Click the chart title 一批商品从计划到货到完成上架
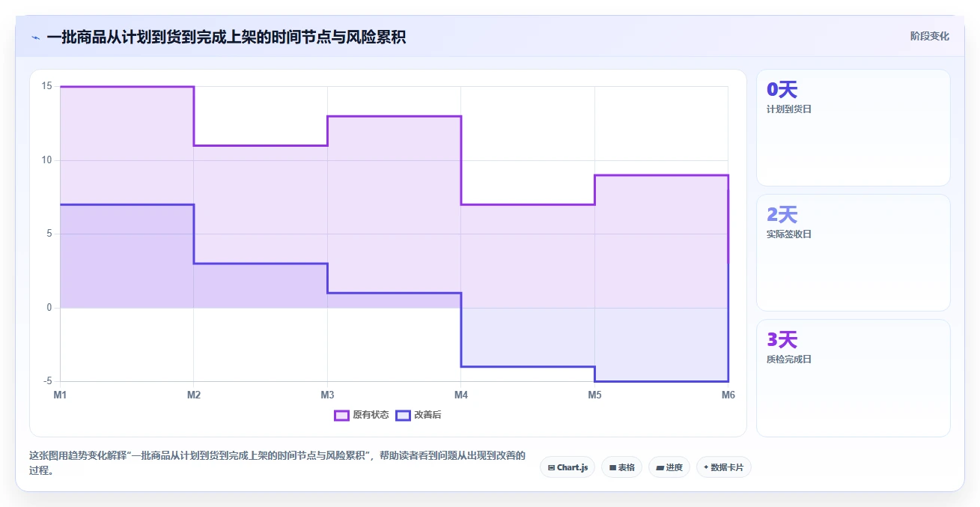 pos(226,37)
